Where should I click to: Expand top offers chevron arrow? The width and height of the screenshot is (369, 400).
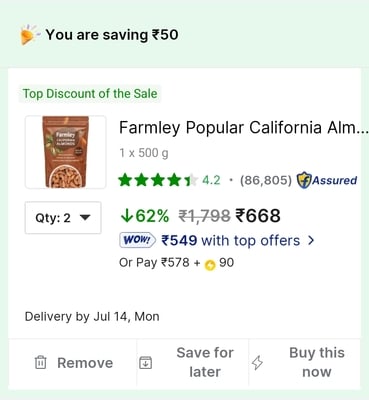pyautogui.click(x=311, y=240)
